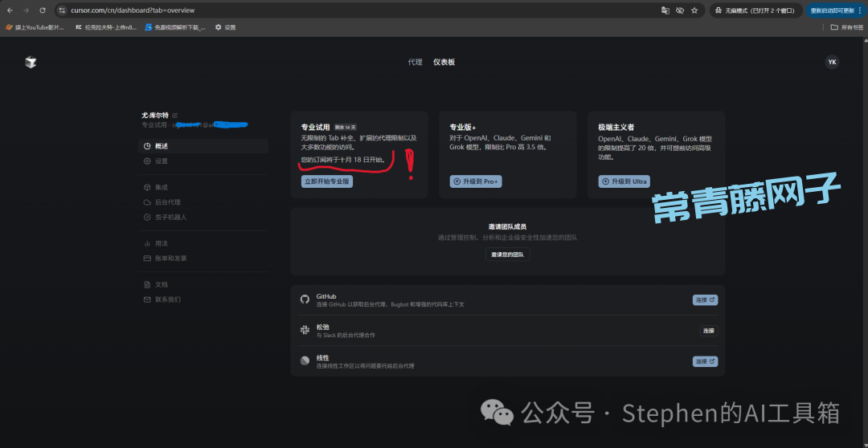
Task: Click the translate page icon in address bar
Action: 665,10
